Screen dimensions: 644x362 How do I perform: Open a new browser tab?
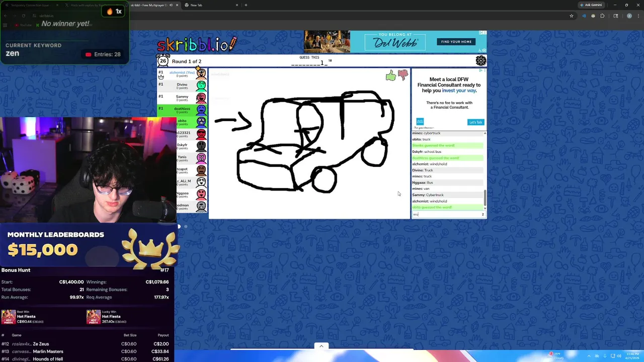[x=246, y=5]
